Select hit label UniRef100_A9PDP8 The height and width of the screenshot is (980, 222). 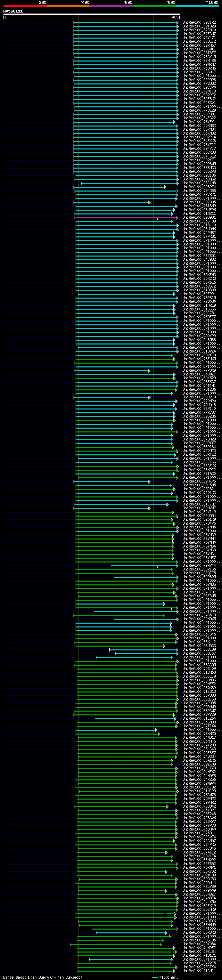(x=199, y=80)
